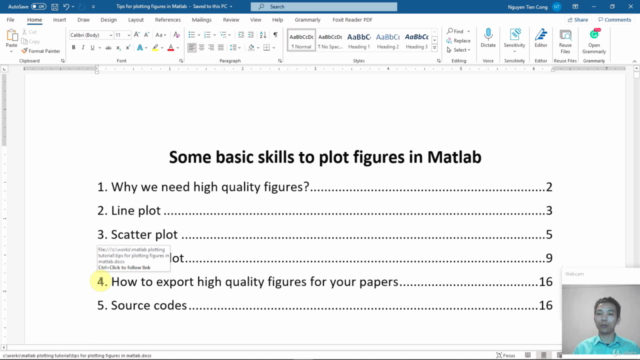Open the Editor proofing pane

point(541,39)
